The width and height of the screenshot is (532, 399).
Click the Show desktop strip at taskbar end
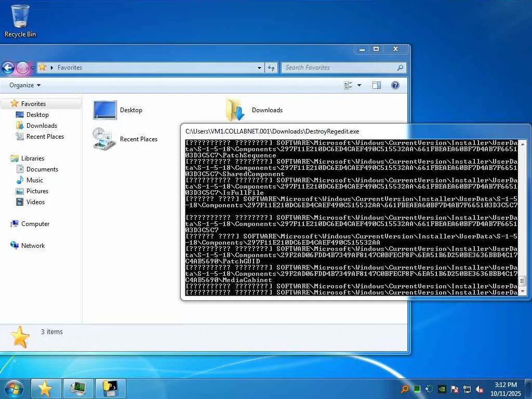point(529,389)
